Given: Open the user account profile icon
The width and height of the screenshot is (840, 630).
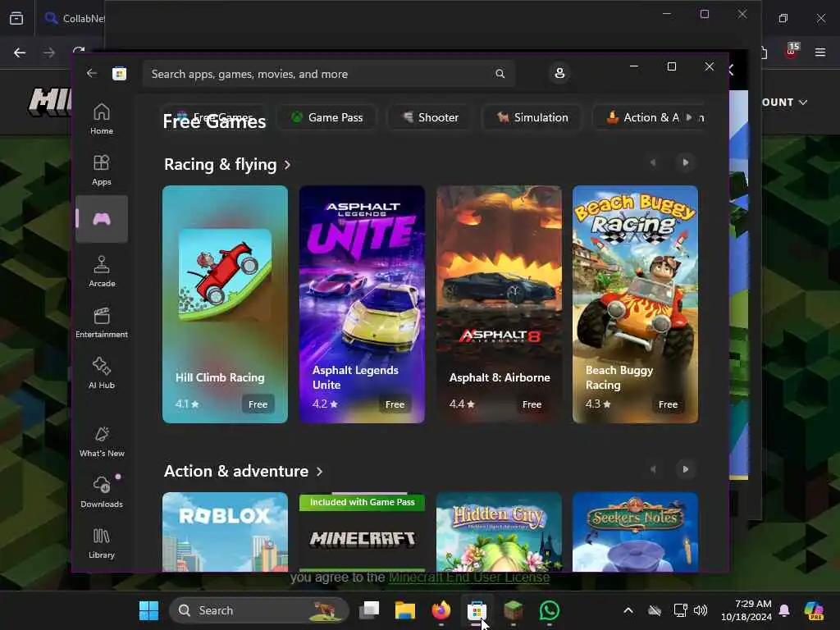Looking at the screenshot, I should click(559, 73).
